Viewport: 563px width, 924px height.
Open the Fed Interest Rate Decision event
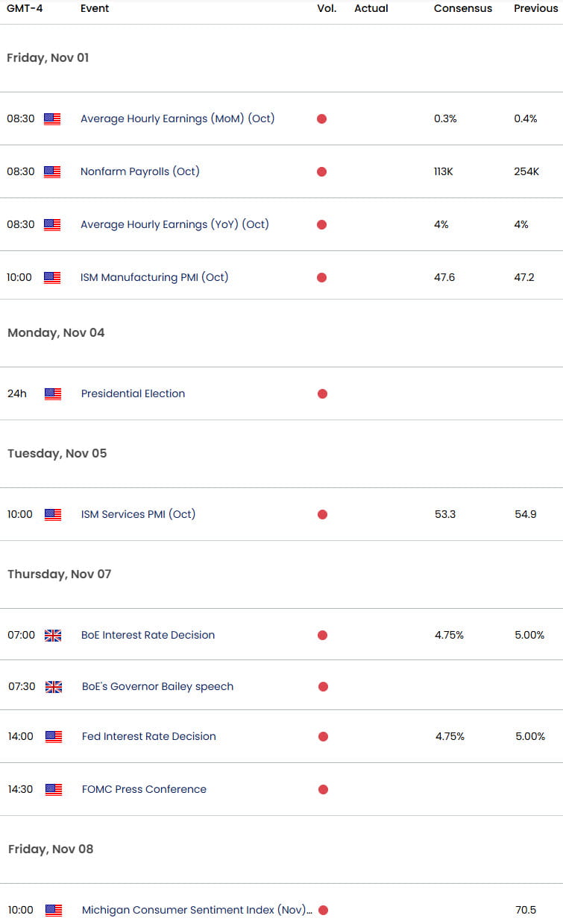[149, 736]
